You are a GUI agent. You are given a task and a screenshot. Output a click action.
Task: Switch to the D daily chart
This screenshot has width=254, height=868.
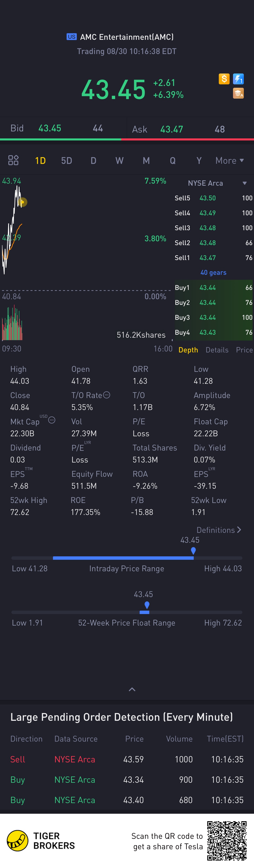(93, 161)
